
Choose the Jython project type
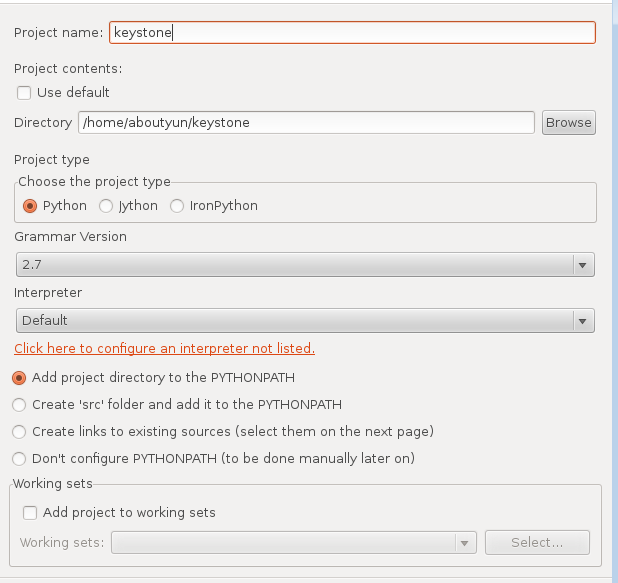pyautogui.click(x=106, y=206)
